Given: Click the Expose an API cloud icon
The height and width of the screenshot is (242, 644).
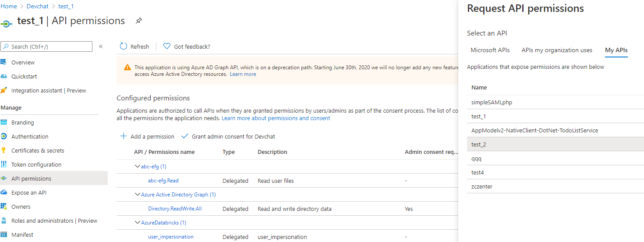Looking at the screenshot, I should click(4, 192).
